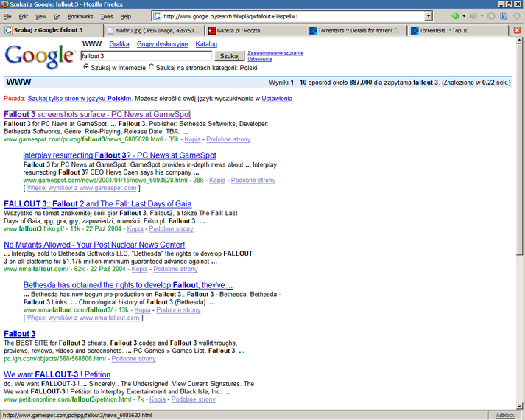Close current tab with red X
Screen dimensions: 525x420
coord(518,30)
